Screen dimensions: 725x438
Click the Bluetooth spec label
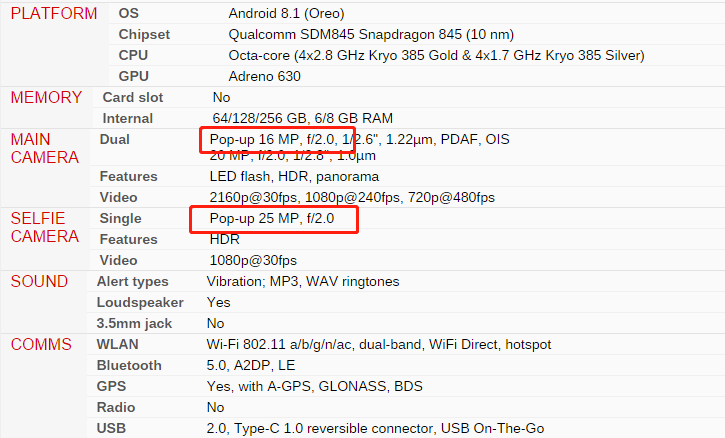pos(129,366)
